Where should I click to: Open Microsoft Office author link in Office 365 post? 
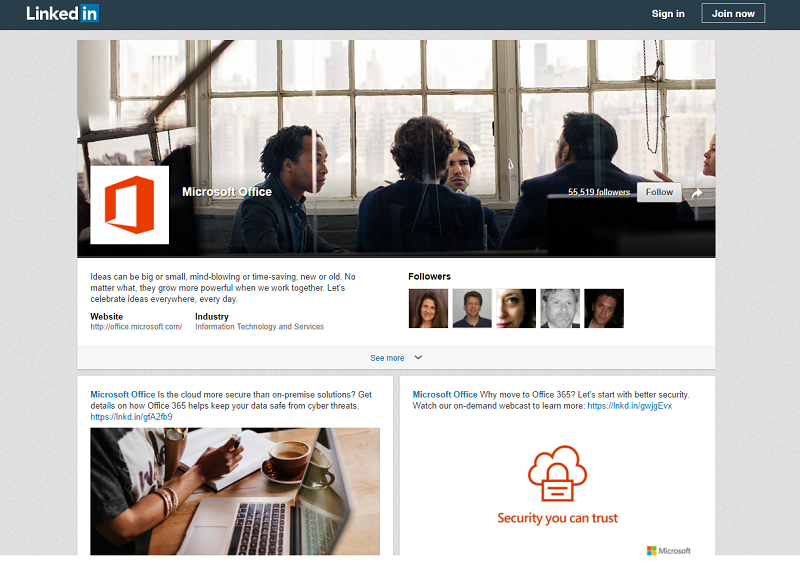tap(445, 394)
